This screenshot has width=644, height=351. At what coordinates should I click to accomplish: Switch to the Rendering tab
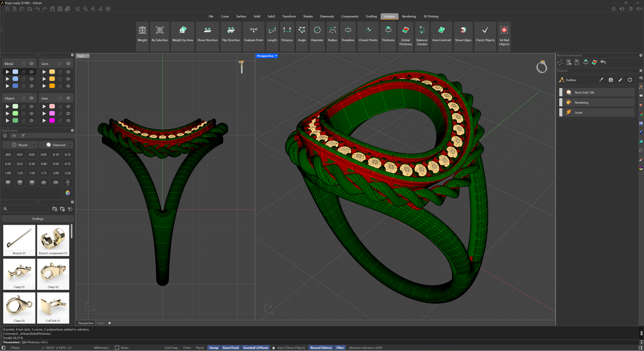(x=409, y=16)
